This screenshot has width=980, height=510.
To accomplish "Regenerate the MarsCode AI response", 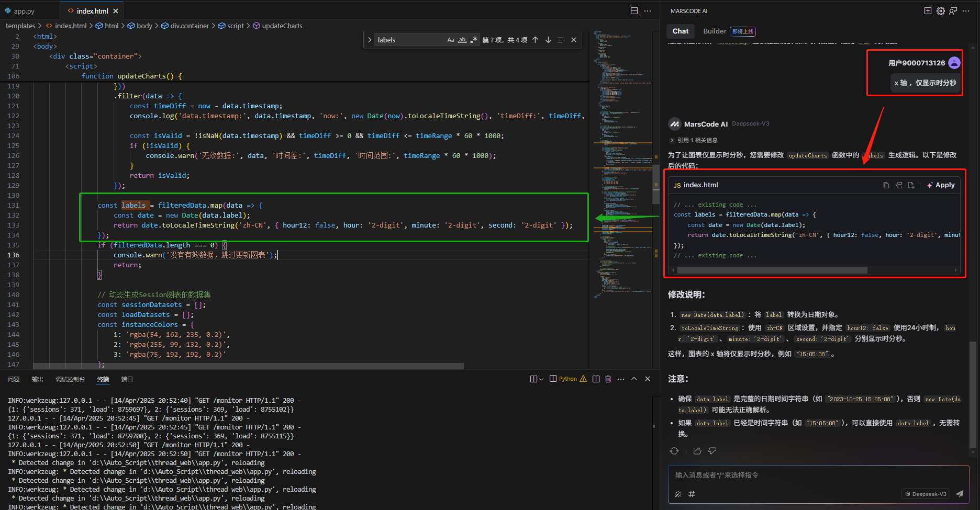I will [x=674, y=451].
